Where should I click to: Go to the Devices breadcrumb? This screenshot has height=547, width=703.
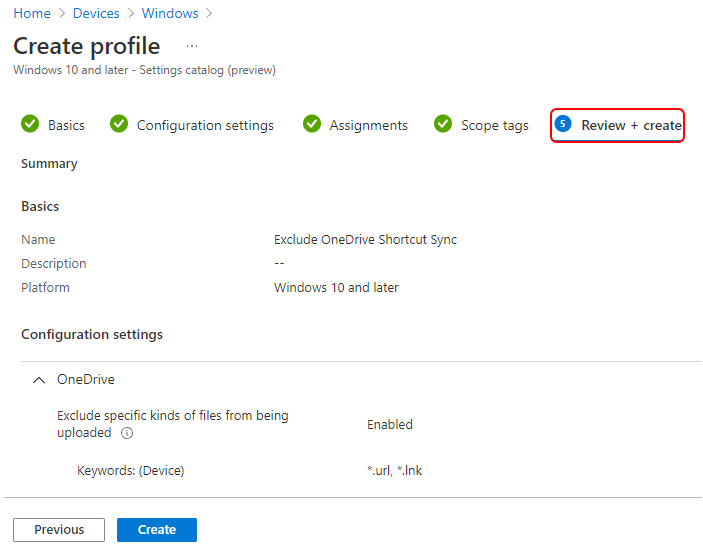point(96,13)
